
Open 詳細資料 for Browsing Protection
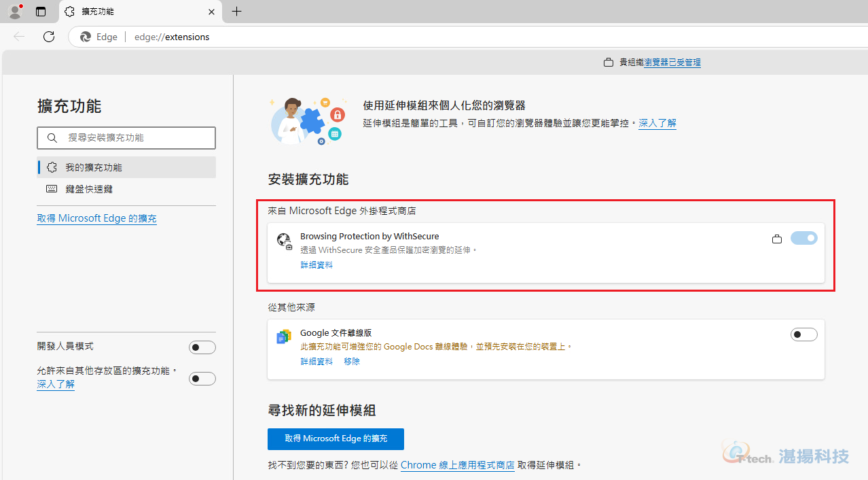point(317,265)
